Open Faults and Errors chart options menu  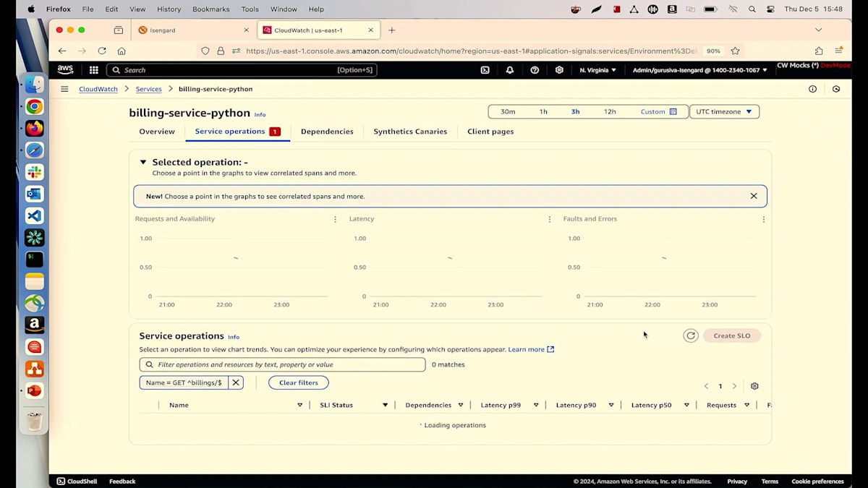coord(763,219)
